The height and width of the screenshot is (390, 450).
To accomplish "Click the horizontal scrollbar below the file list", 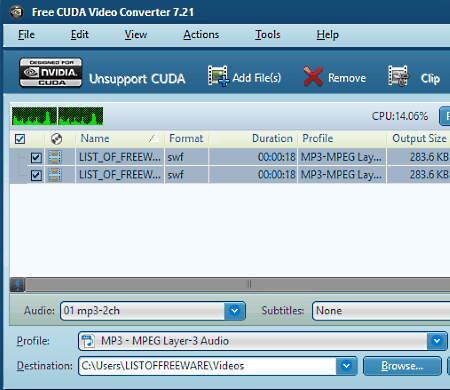I will pyautogui.click(x=237, y=285).
